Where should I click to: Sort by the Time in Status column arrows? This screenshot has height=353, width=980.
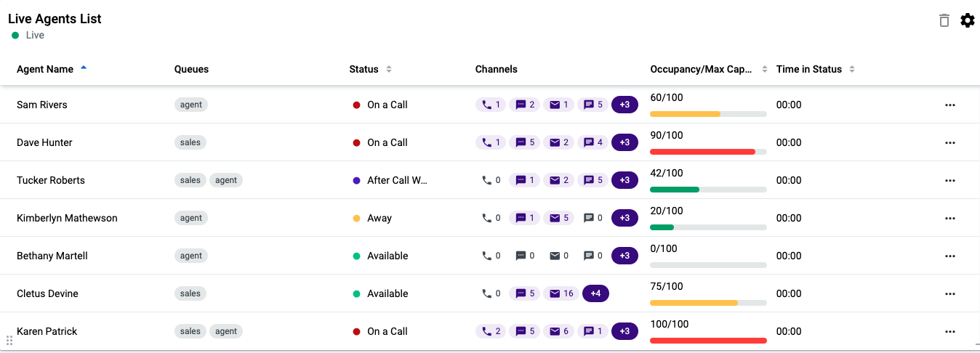pos(852,70)
